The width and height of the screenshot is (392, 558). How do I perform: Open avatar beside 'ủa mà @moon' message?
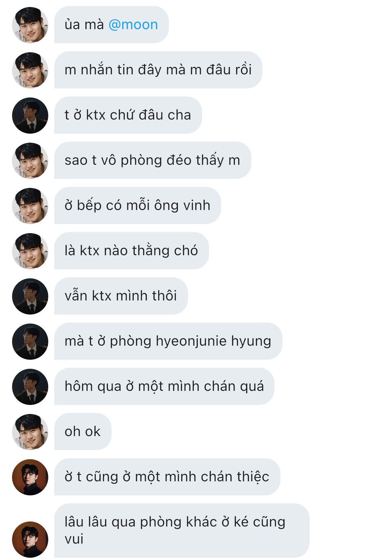pos(30,25)
